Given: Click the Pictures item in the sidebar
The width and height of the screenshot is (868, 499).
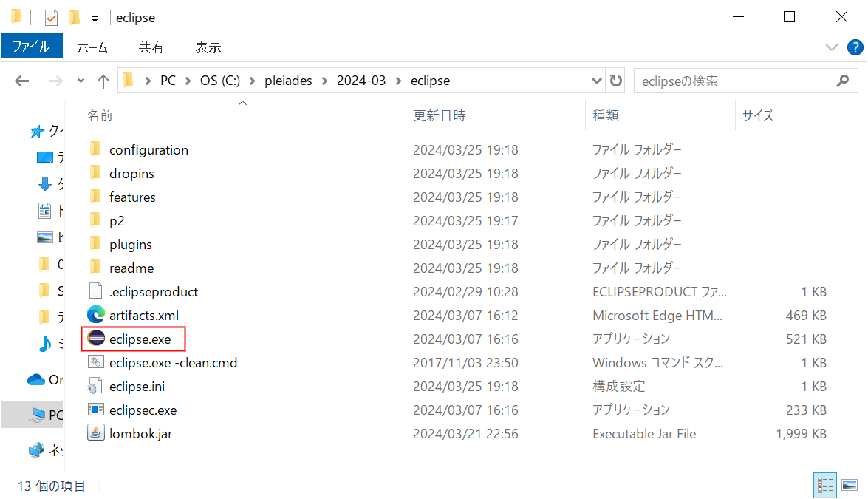Looking at the screenshot, I should pyautogui.click(x=45, y=237).
